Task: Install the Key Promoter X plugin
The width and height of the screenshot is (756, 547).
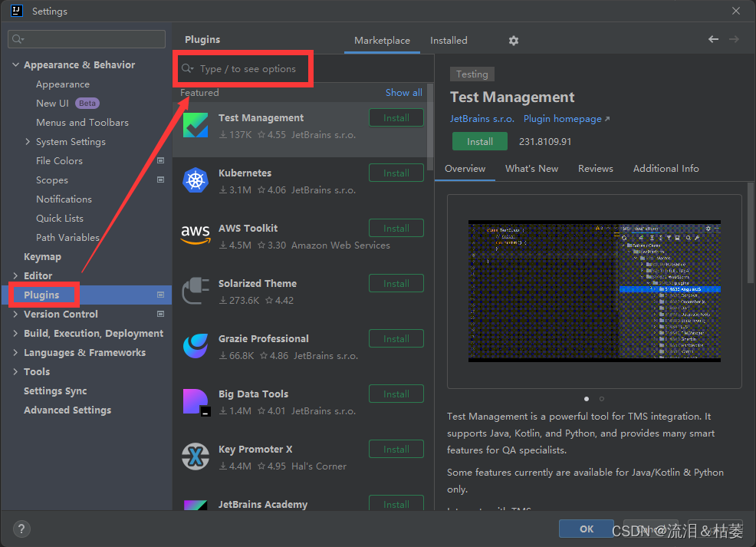Action: [x=396, y=449]
